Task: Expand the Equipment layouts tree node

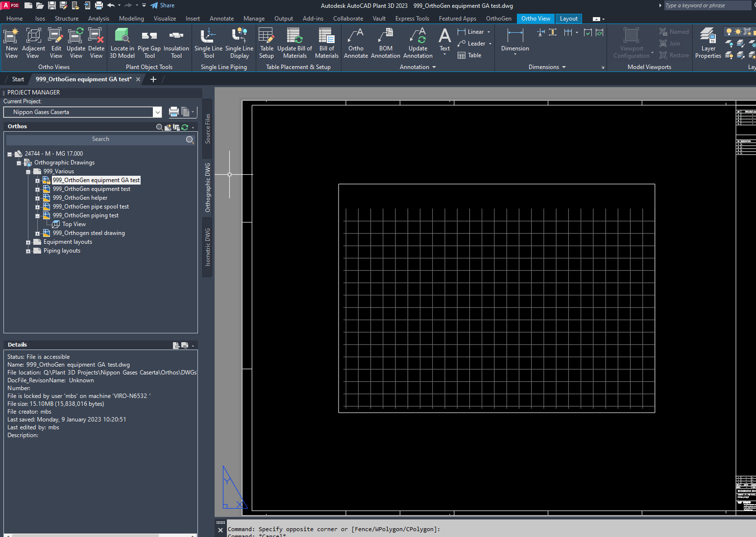Action: coord(28,241)
